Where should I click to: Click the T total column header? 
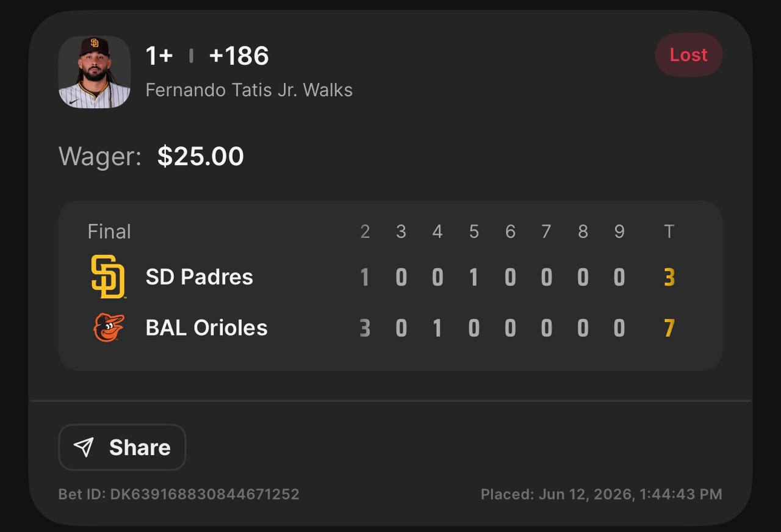point(669,232)
